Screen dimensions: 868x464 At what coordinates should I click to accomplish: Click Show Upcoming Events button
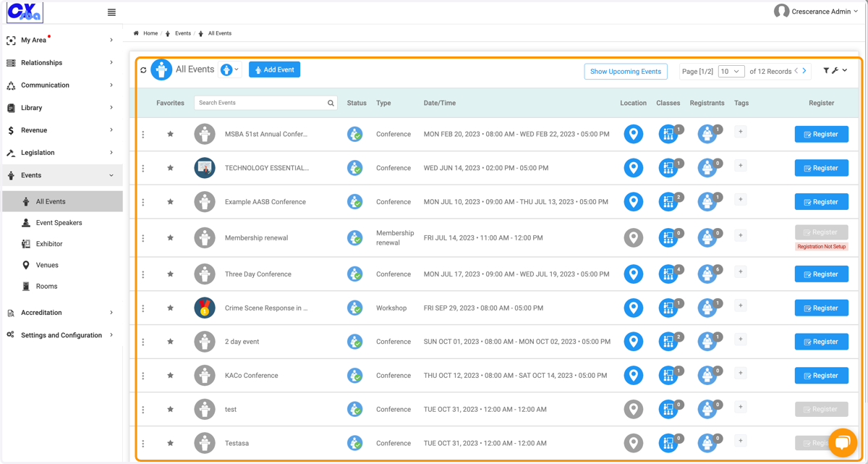[626, 71]
